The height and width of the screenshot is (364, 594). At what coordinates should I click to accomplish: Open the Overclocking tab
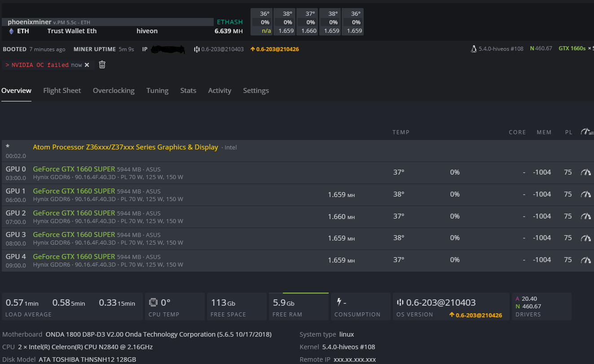[114, 91]
